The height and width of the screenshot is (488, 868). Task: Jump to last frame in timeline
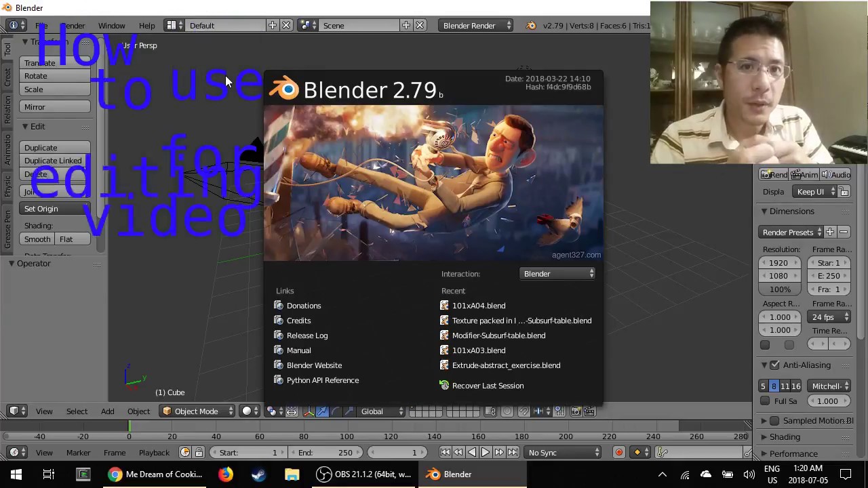tap(513, 452)
